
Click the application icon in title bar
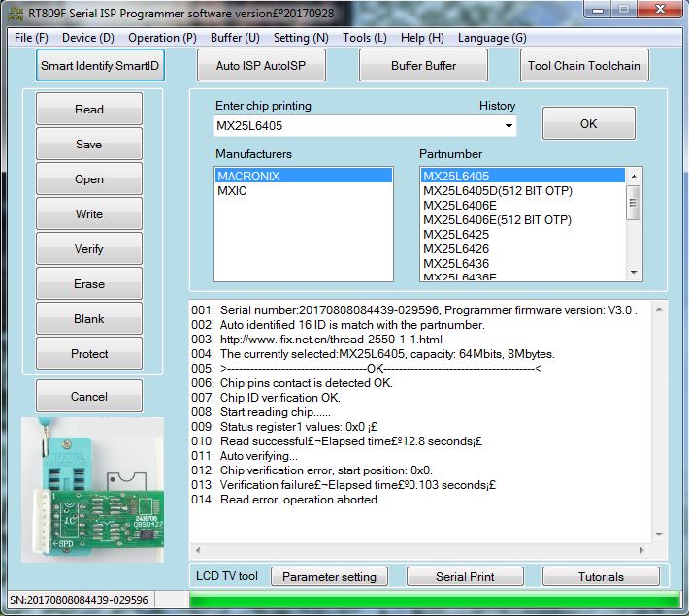point(16,14)
